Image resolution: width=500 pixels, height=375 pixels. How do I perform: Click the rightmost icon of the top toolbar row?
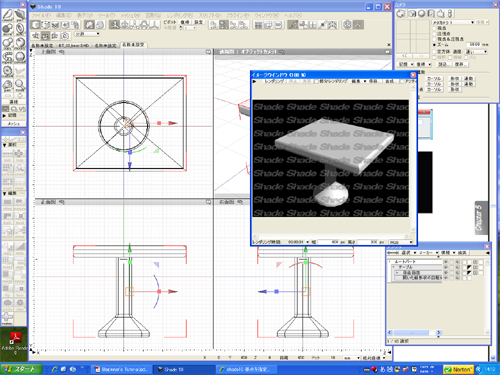click(358, 25)
